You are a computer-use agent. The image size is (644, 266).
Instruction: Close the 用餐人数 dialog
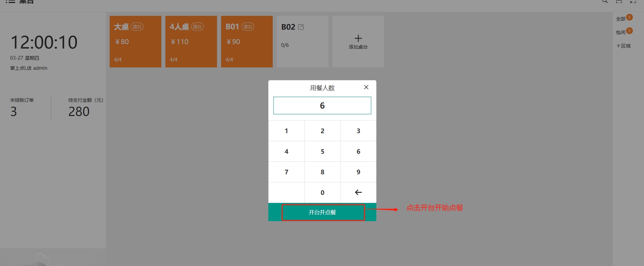[x=366, y=87]
